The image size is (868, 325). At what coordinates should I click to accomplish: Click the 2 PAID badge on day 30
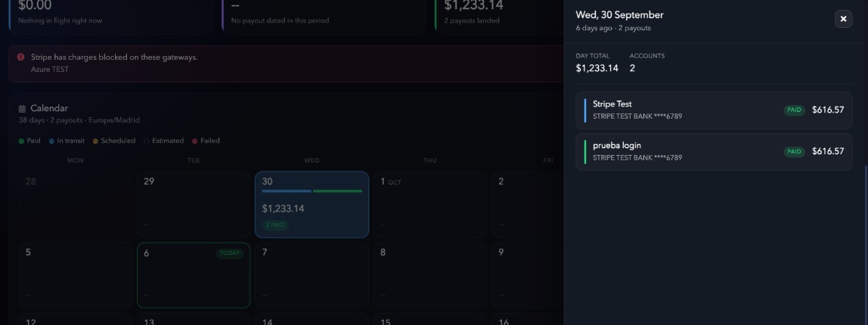pyautogui.click(x=275, y=224)
